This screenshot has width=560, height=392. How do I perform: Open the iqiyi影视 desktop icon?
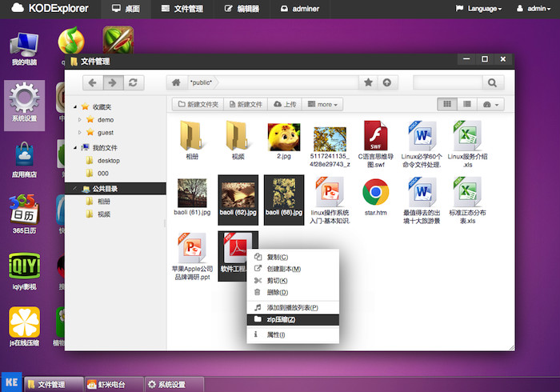[24, 271]
